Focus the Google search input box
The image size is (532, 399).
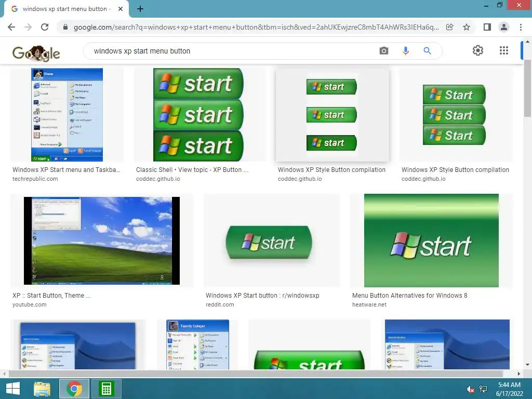click(x=231, y=51)
